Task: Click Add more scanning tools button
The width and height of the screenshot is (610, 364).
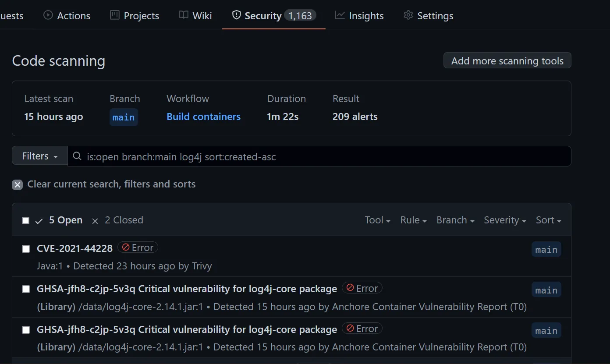Action: [507, 61]
